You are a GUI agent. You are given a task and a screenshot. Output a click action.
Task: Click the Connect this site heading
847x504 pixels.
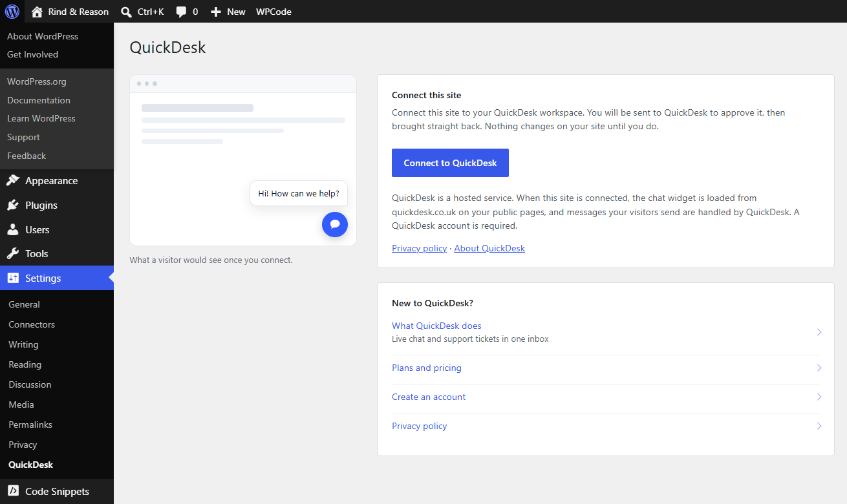(x=427, y=95)
